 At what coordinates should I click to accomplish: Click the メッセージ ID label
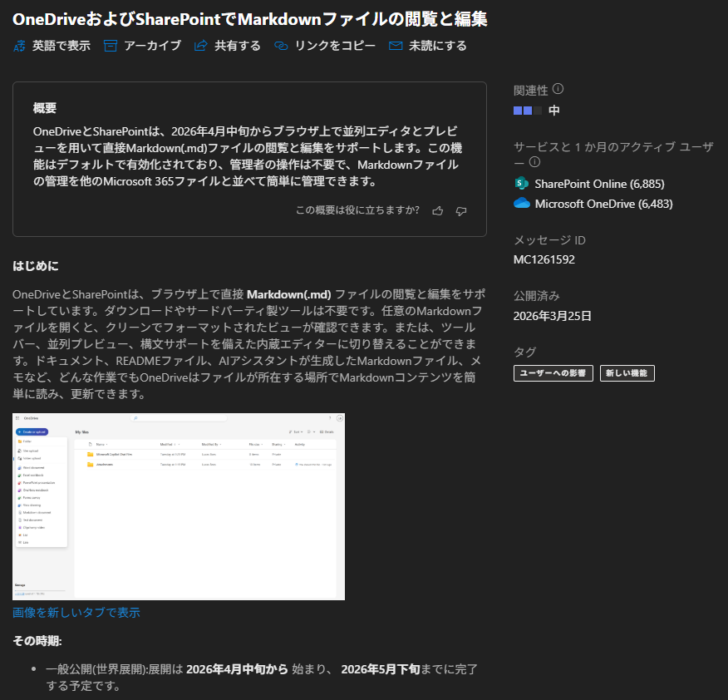coord(549,240)
